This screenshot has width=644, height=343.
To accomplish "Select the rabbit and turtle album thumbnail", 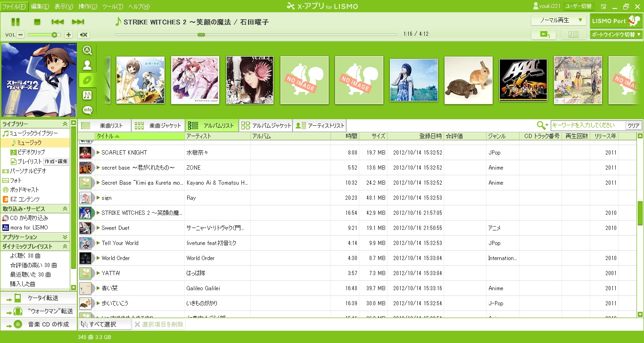I will coord(469,80).
